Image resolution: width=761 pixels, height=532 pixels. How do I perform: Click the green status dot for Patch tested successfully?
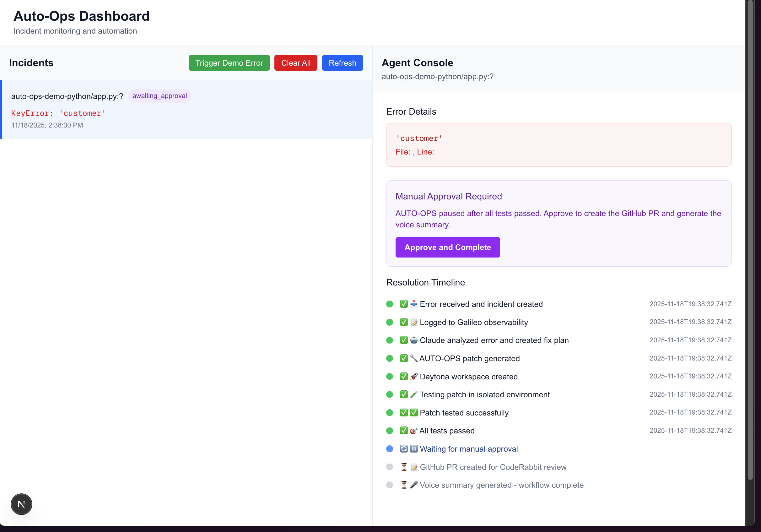pos(390,413)
